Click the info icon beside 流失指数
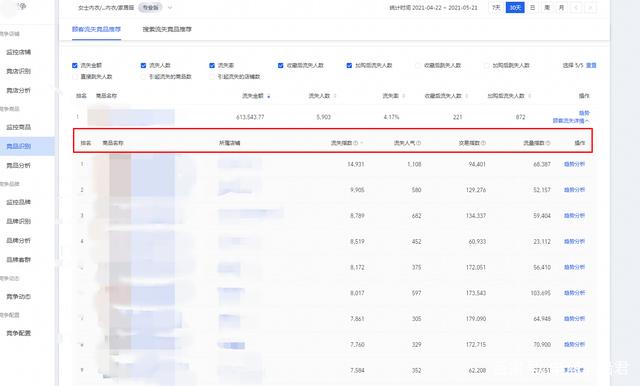640x386 pixels. [356, 143]
